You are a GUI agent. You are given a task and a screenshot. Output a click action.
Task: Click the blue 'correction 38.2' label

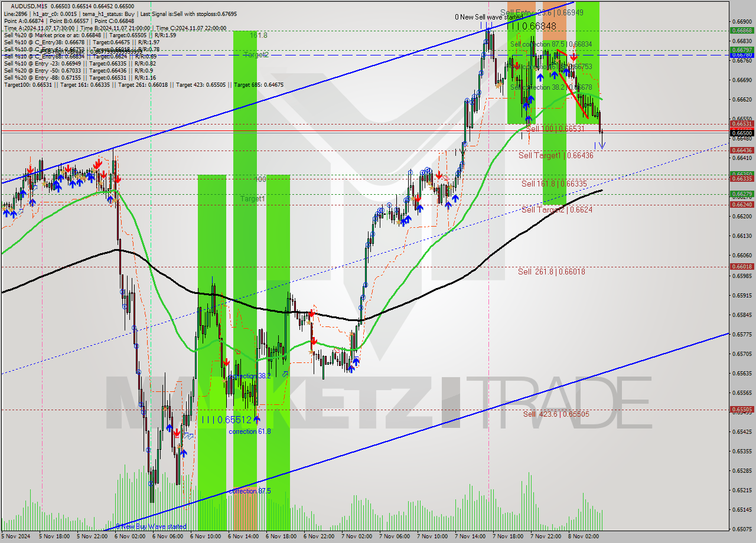249,376
